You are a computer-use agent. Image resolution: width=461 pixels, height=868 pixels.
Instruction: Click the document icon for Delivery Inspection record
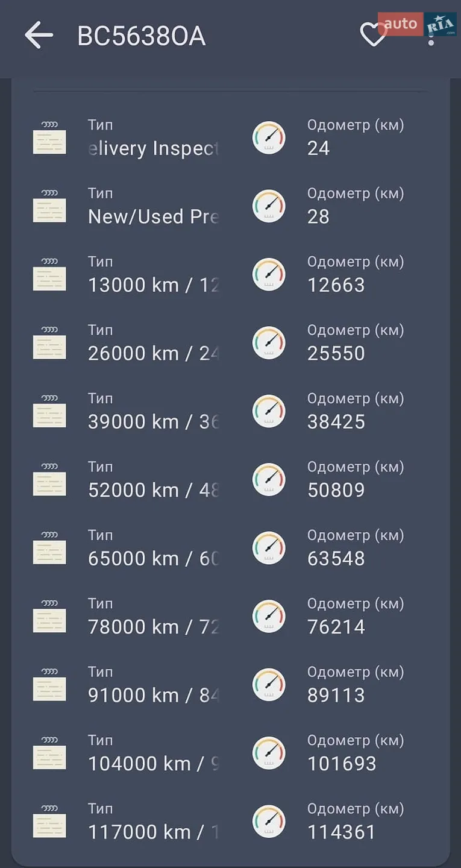tap(49, 137)
